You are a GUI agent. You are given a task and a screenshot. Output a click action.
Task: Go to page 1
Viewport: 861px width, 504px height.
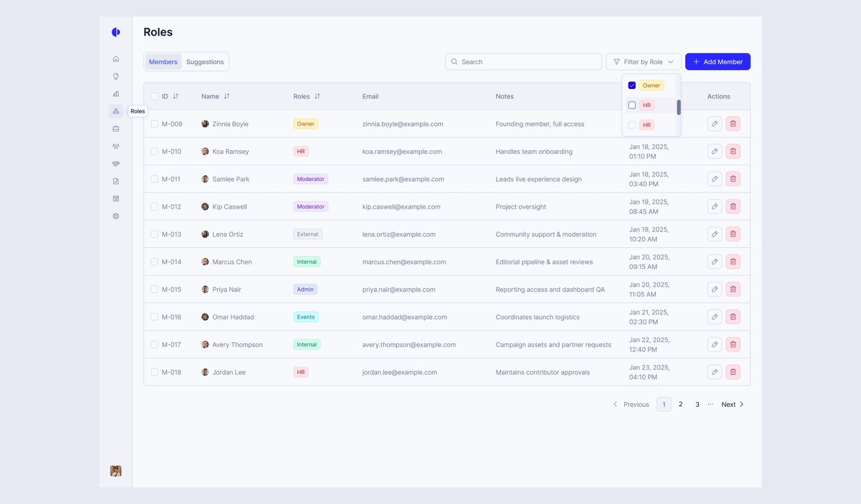pos(664,404)
